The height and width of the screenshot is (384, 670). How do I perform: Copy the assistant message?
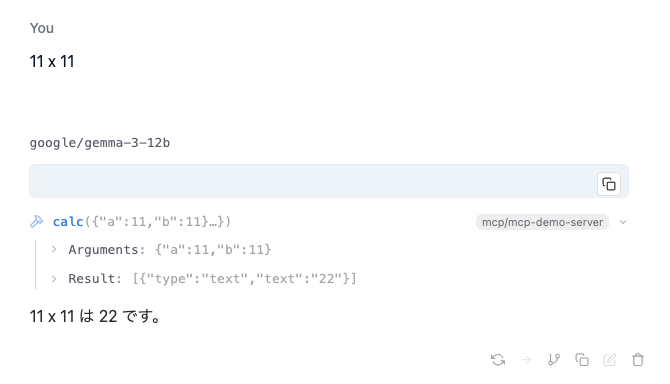coord(582,360)
